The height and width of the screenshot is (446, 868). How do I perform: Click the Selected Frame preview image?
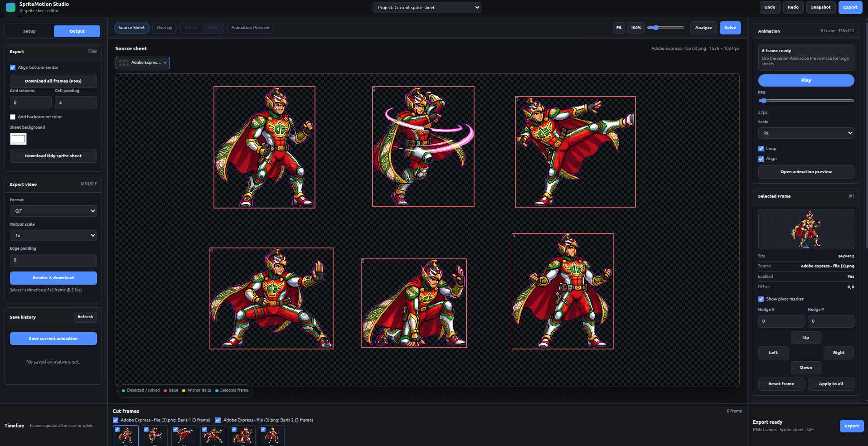pyautogui.click(x=806, y=229)
